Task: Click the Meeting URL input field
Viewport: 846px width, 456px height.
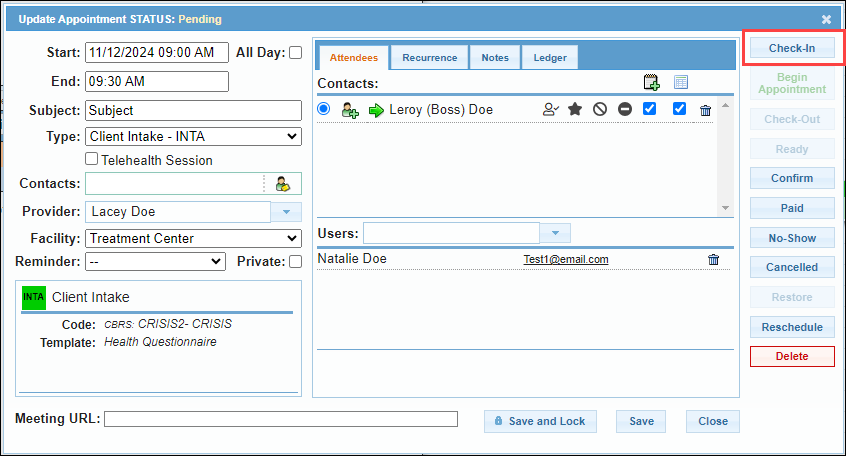Action: click(281, 419)
